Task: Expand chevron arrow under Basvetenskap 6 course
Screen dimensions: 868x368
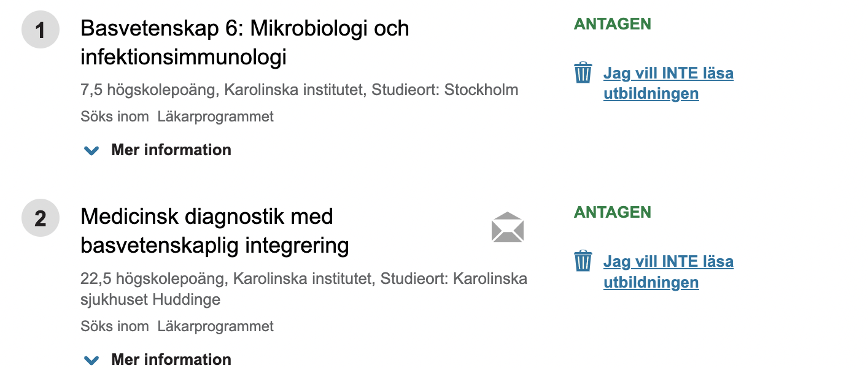Action: pos(91,150)
